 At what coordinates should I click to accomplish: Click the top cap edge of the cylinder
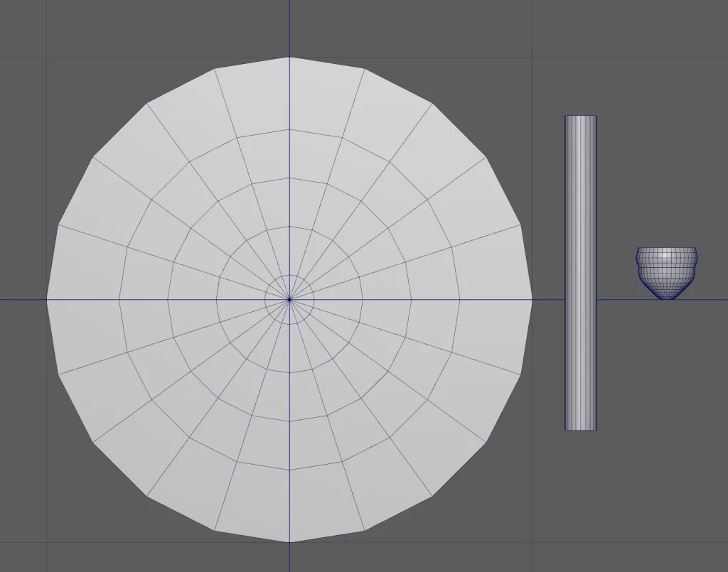(x=581, y=116)
